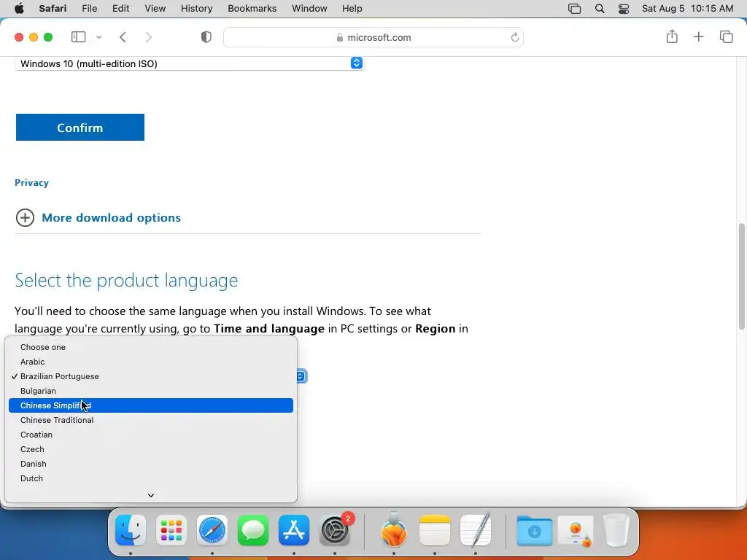
Task: Click the down arrow to reveal more languages
Action: (150, 495)
